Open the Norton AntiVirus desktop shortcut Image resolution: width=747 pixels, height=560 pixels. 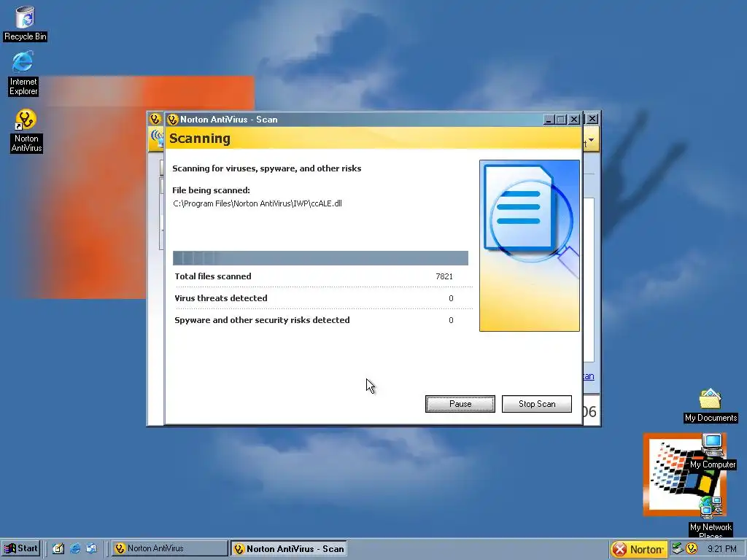(x=26, y=131)
